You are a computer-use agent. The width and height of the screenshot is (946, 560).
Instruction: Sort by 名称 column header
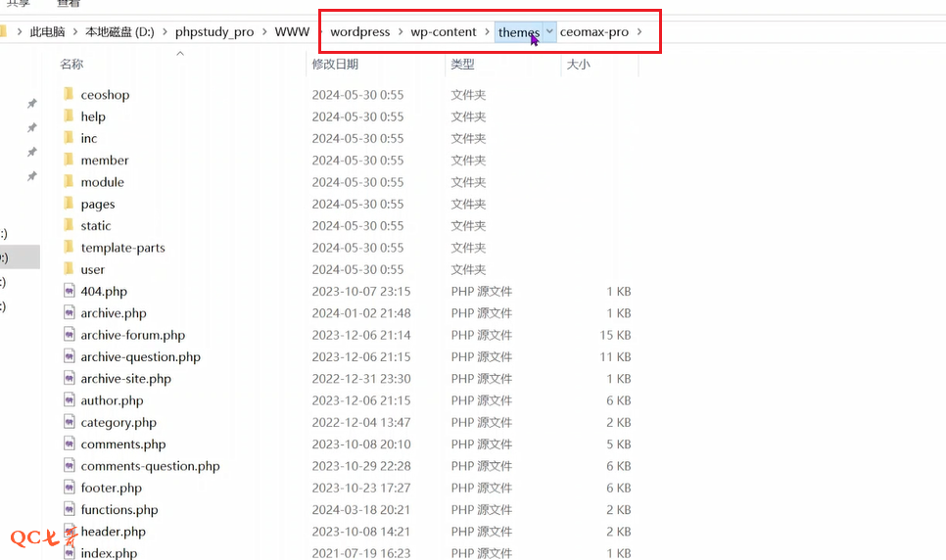(x=71, y=64)
